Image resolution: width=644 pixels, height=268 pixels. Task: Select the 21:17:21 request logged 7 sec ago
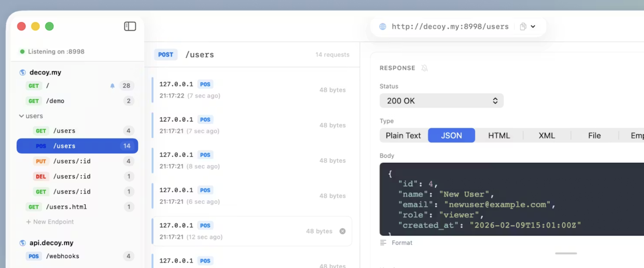coord(252,125)
